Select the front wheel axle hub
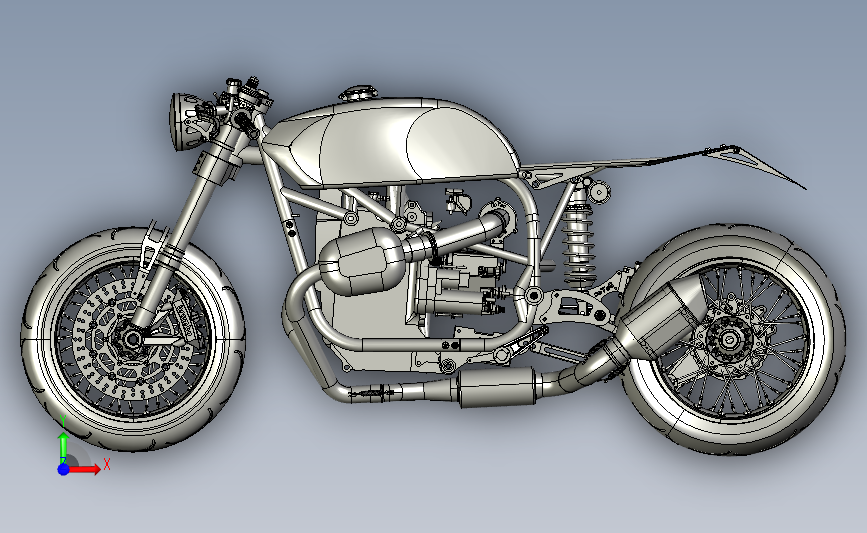Screen dimensions: 867x533 click(x=131, y=339)
